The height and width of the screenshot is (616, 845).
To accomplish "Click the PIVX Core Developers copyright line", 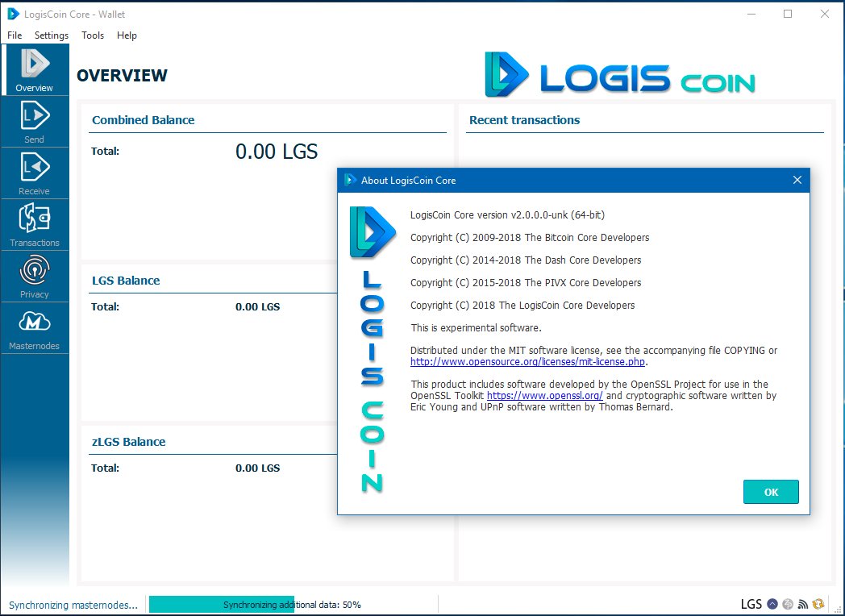I will (x=526, y=283).
